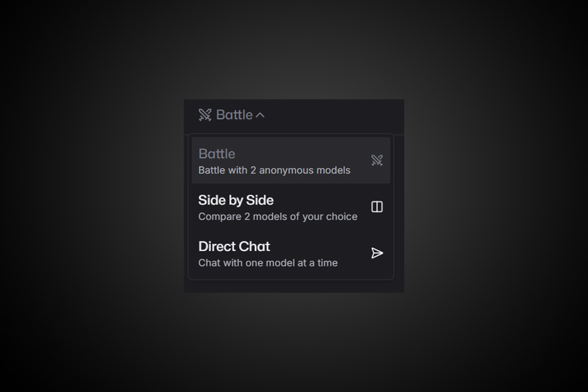
Task: Dismiss the menu by clicking the dark backdrop
Action: point(94,195)
